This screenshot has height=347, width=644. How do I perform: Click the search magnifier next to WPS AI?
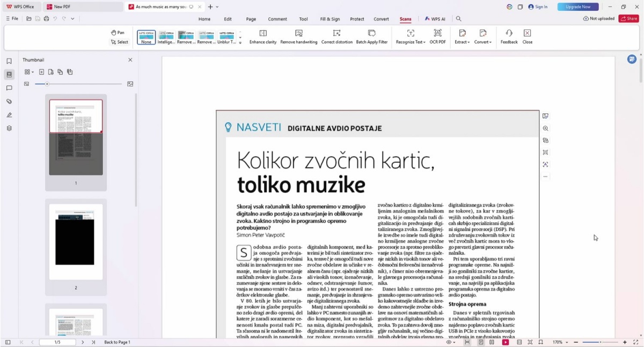coord(458,19)
